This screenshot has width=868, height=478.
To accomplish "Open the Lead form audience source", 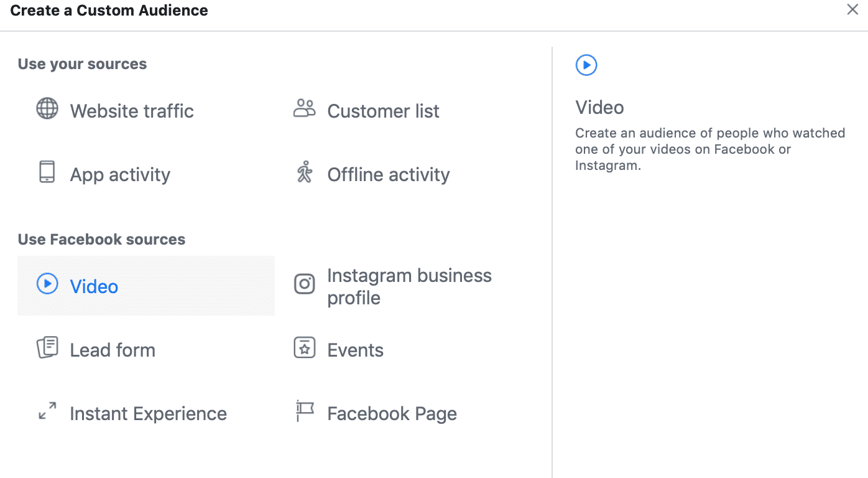I will pyautogui.click(x=113, y=349).
